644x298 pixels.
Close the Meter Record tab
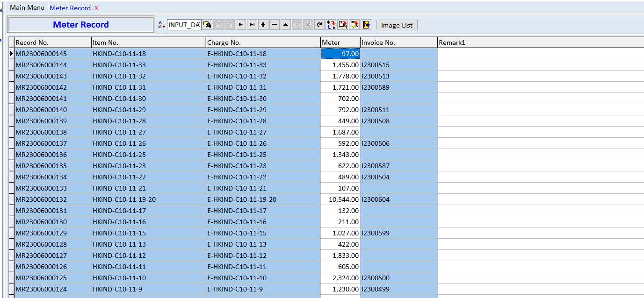[96, 8]
